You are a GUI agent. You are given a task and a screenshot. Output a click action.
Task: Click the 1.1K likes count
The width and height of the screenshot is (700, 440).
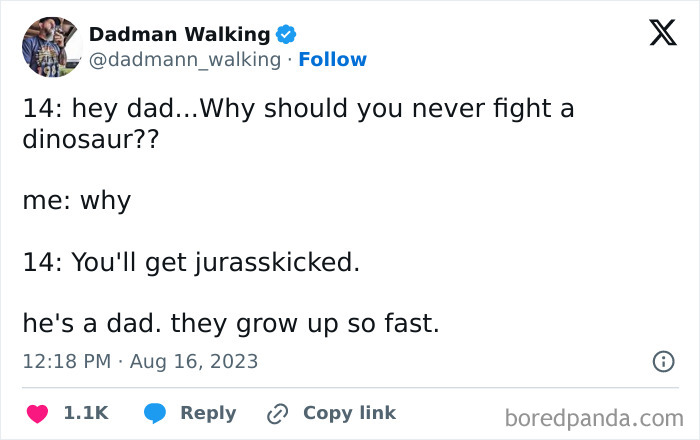tap(85, 413)
